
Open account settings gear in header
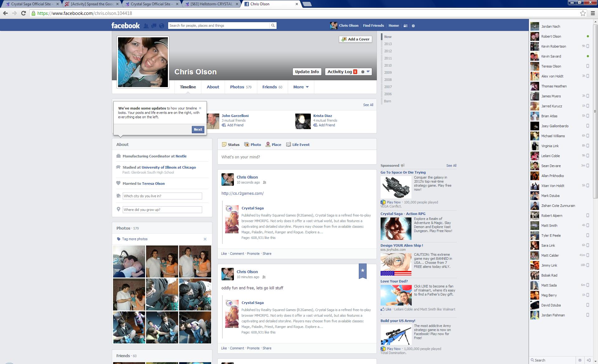[x=413, y=26]
